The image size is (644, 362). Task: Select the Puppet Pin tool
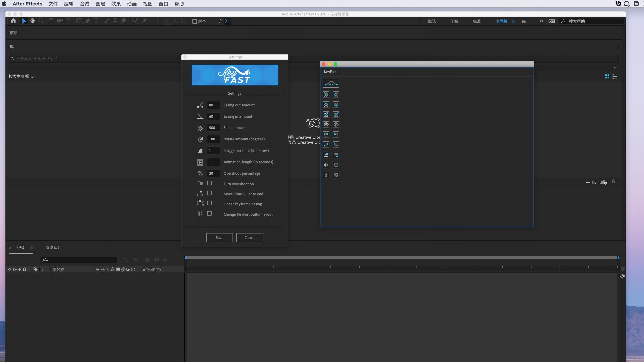click(145, 21)
